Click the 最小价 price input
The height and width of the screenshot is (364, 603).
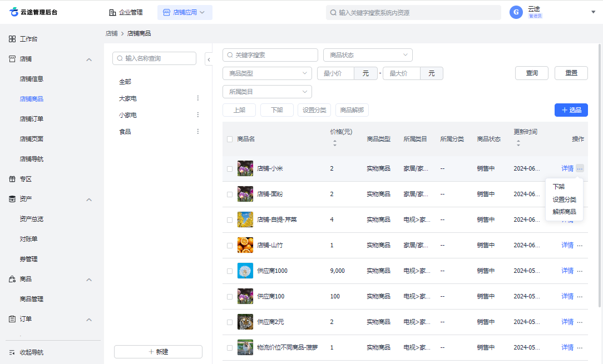pos(335,73)
